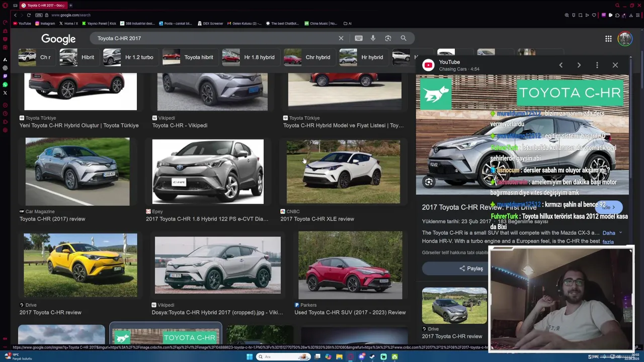Open Used Toyota C-HR SUV Parkers link
Viewport: 644px width, 362px height.
350,312
